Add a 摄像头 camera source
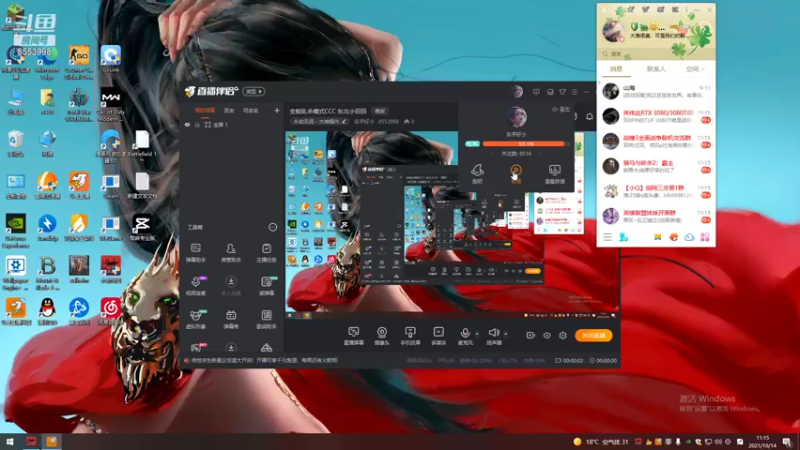 (x=382, y=336)
